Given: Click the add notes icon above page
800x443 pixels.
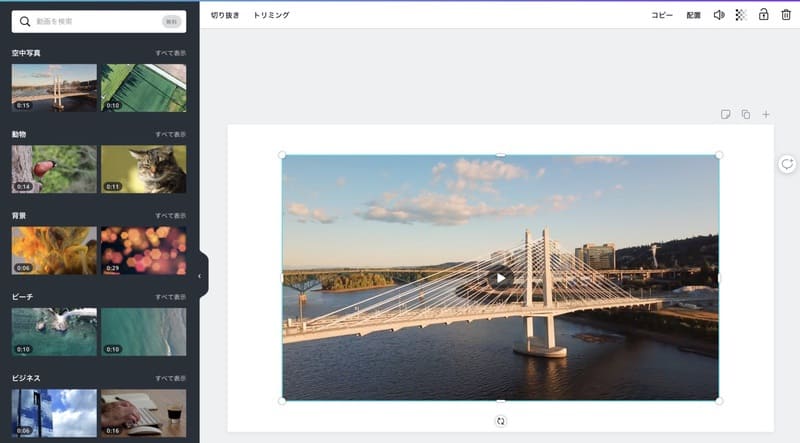Looking at the screenshot, I should [726, 115].
